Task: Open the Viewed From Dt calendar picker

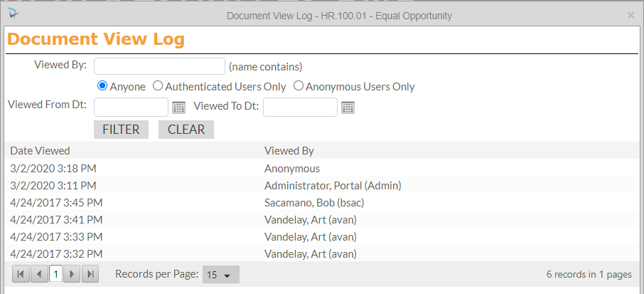Action: click(x=179, y=107)
